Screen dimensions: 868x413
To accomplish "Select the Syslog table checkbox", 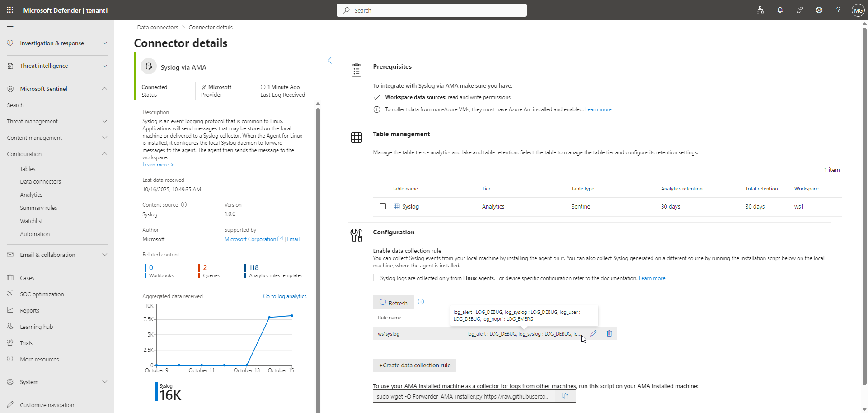I will [x=383, y=206].
